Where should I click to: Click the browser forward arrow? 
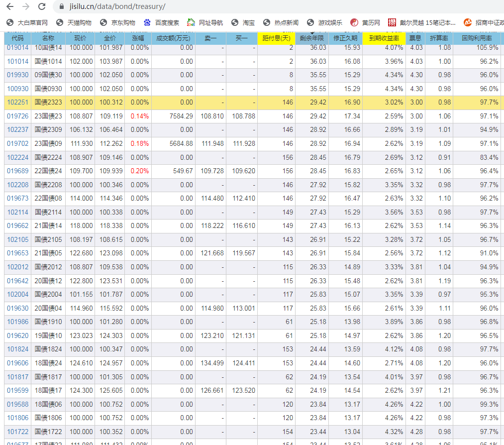(x=26, y=7)
